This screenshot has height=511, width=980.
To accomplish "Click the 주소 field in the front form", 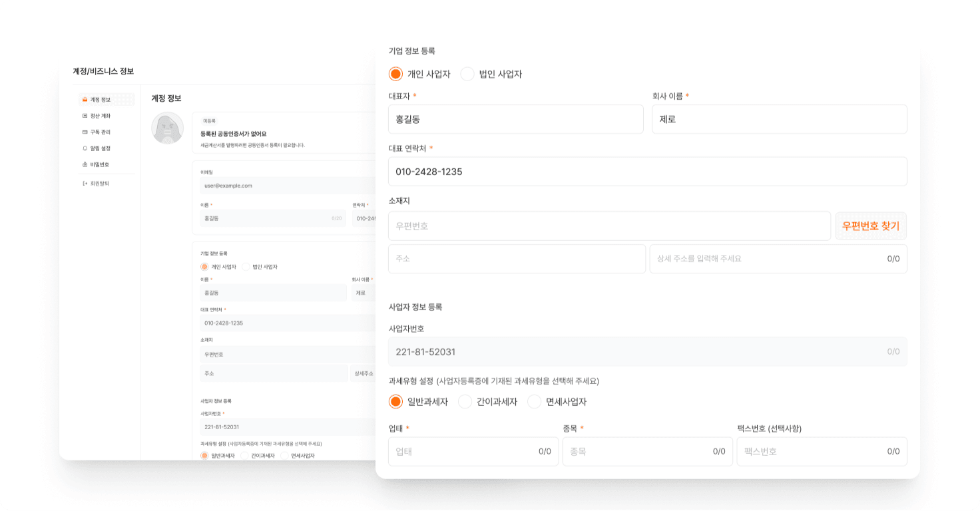I will tap(517, 259).
